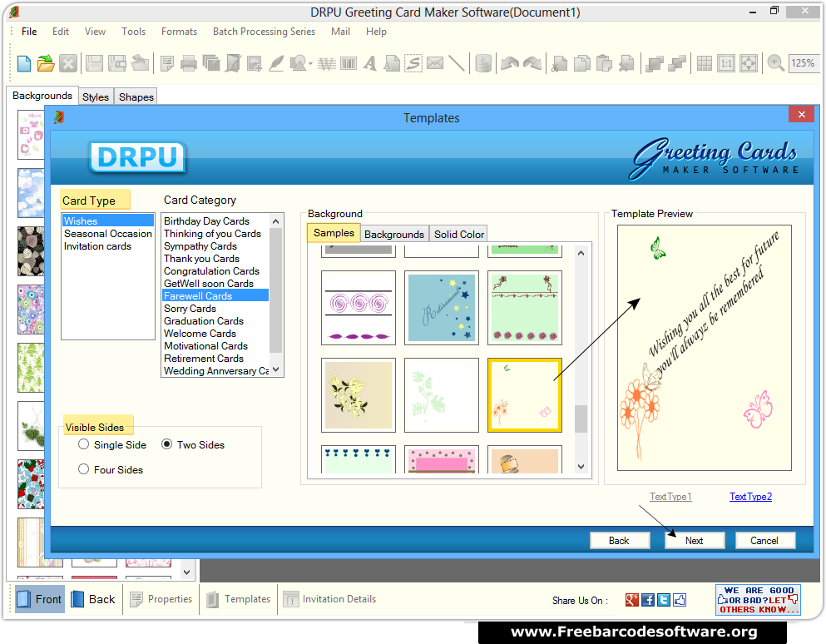Choose the yellow roses on beige sample
The width and height of the screenshot is (826, 644).
[359, 395]
